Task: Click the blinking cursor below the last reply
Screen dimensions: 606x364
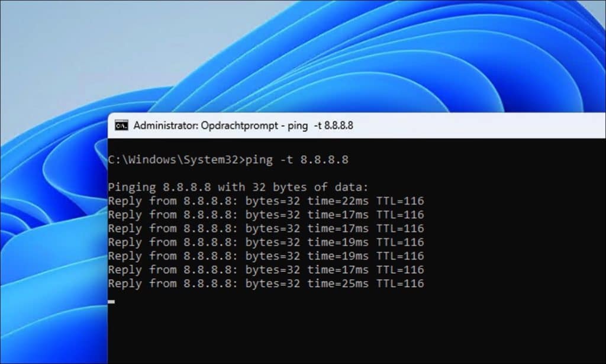Action: tap(111, 301)
